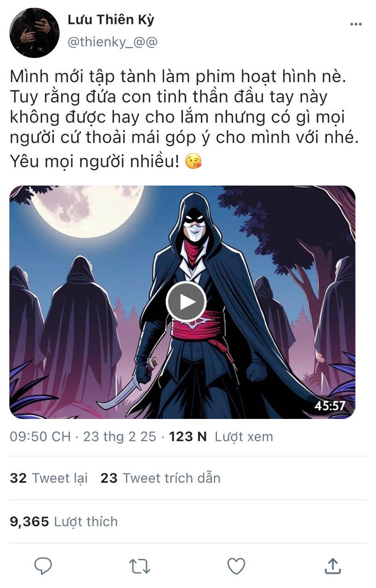The image size is (376, 588).
Task: Open the 9,365 Lượt thích list
Action: coord(64,522)
